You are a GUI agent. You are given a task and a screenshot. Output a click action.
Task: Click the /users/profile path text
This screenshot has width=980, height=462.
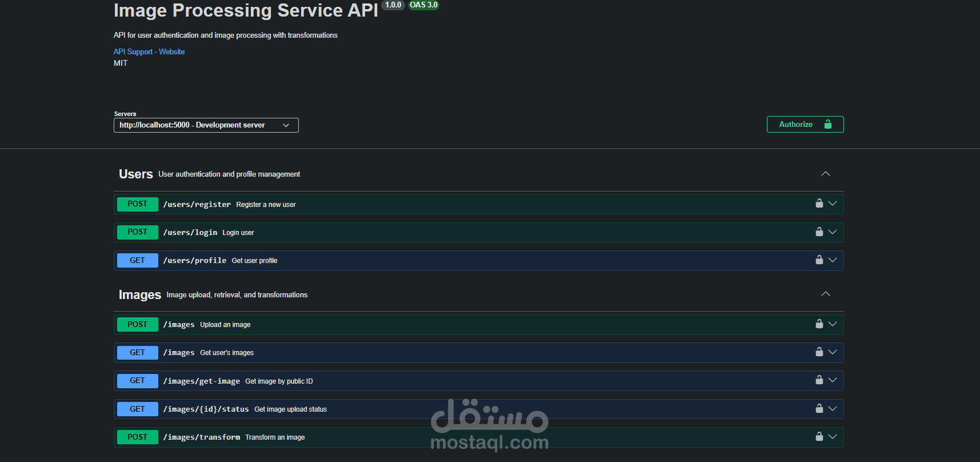coord(195,261)
